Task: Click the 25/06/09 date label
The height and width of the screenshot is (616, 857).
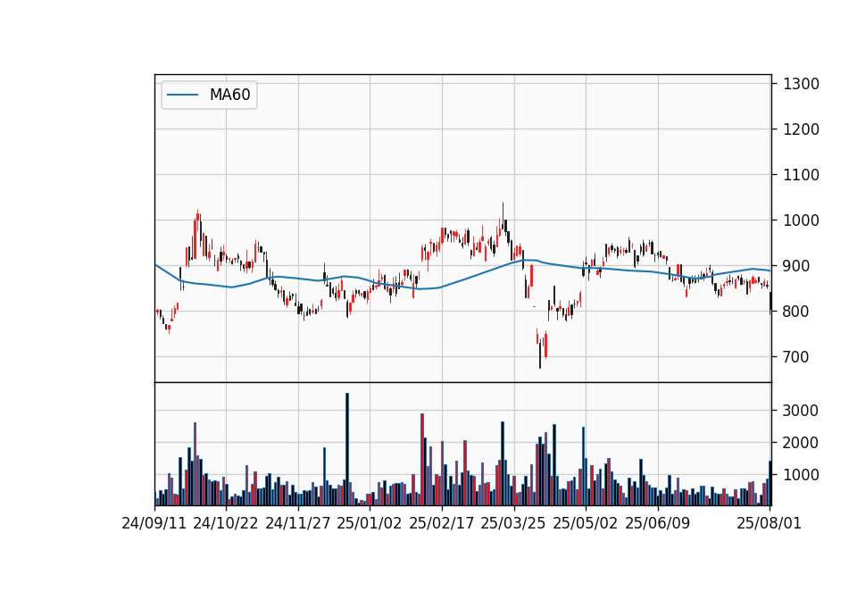Action: click(658, 523)
